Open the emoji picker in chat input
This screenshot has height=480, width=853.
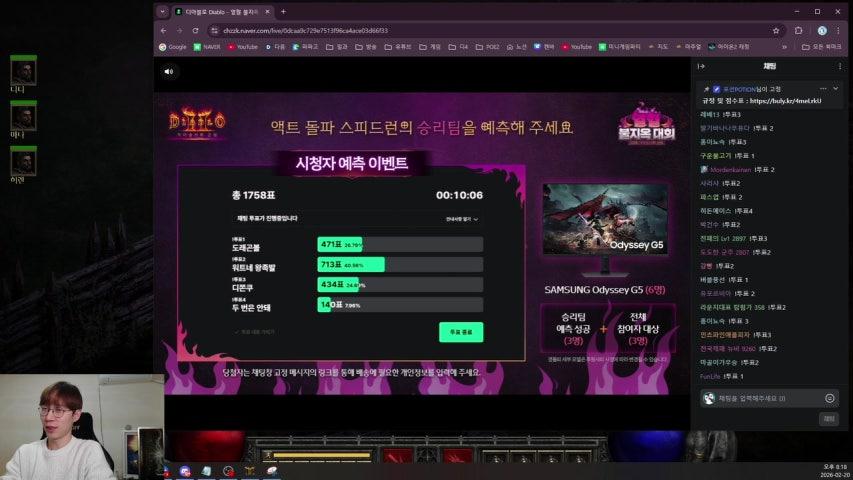pos(830,398)
